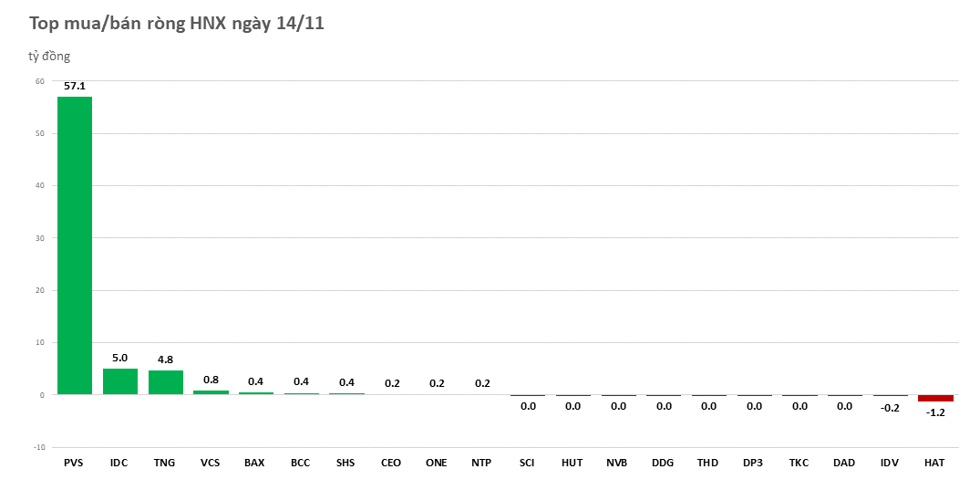Select the -10 value on the vertical axis
The height and width of the screenshot is (490, 980).
(x=38, y=447)
